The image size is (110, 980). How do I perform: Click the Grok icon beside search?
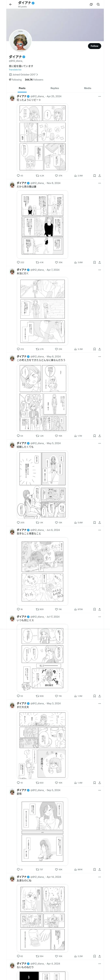pyautogui.click(x=91, y=5)
